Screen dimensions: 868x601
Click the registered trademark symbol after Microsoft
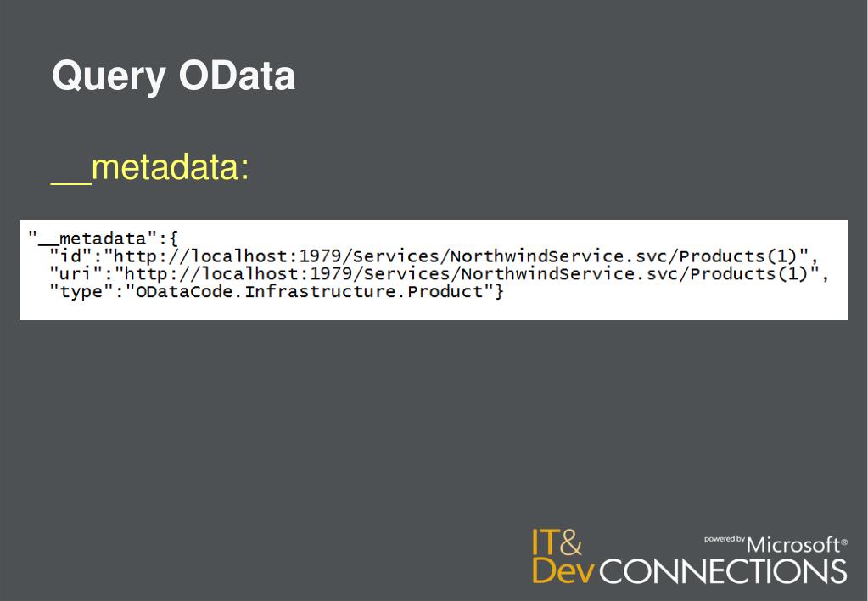pos(843,541)
